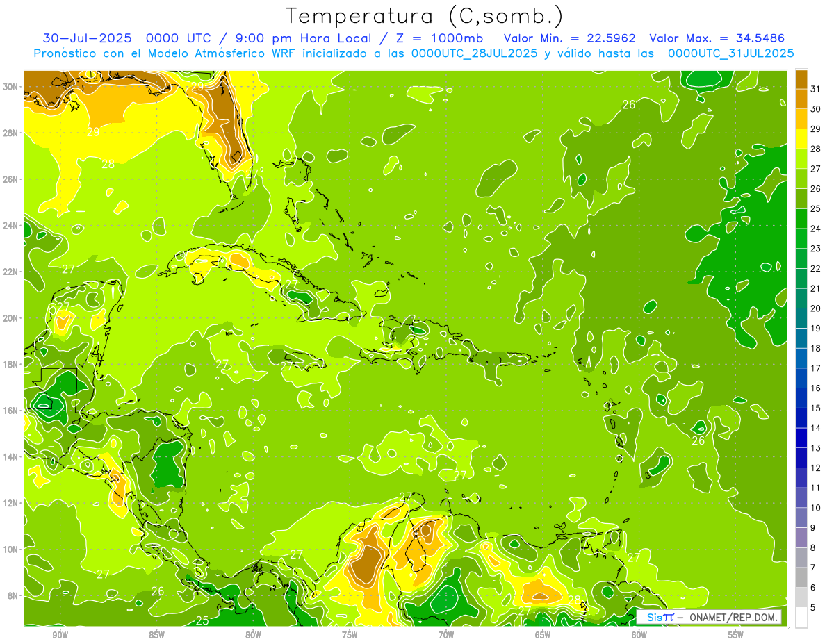Select the yellow legend band between 28 and 29
This screenshot has height=644, width=834.
tap(801, 139)
